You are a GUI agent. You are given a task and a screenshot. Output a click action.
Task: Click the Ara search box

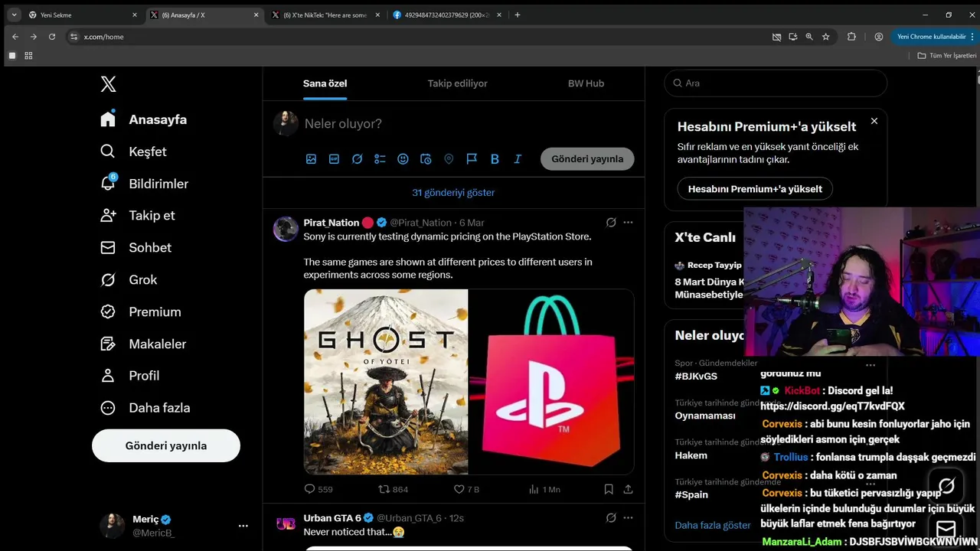coord(776,83)
